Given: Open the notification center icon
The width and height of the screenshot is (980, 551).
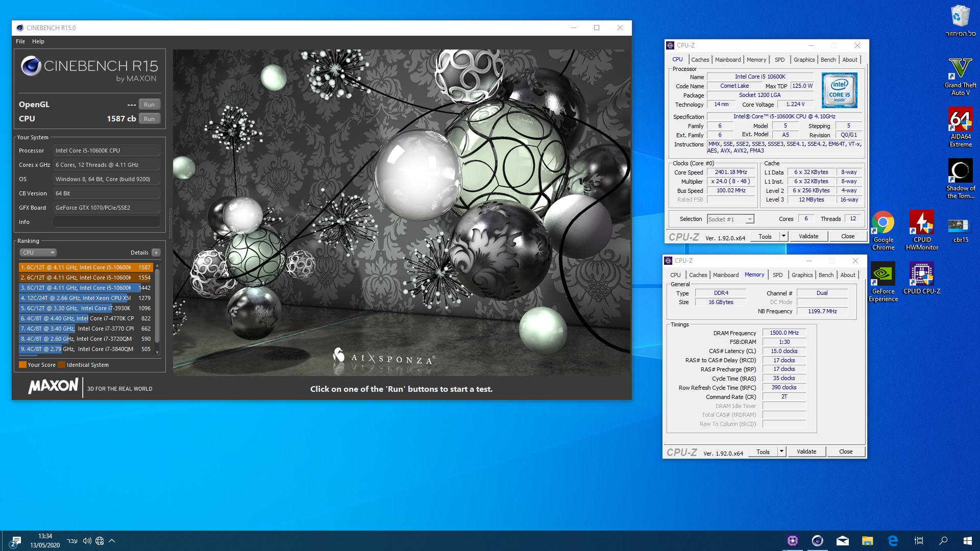Looking at the screenshot, I should 15,541.
